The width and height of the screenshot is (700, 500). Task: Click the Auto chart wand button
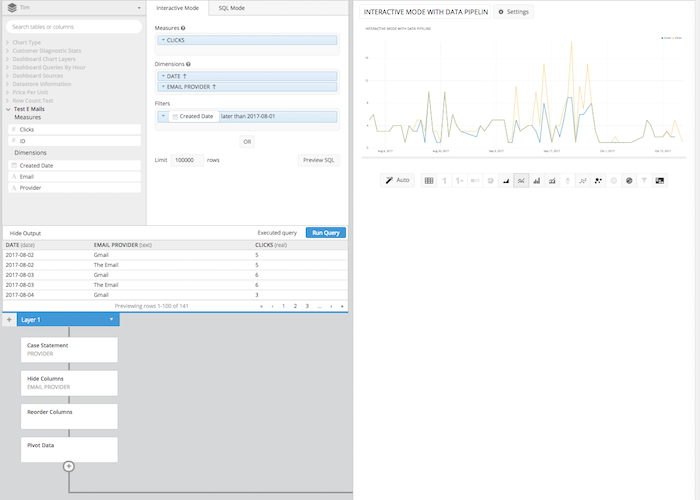pyautogui.click(x=397, y=180)
